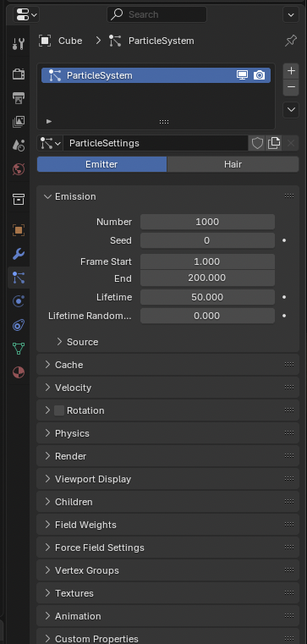
Task: Remove the selected particle system slot
Action: [x=291, y=87]
